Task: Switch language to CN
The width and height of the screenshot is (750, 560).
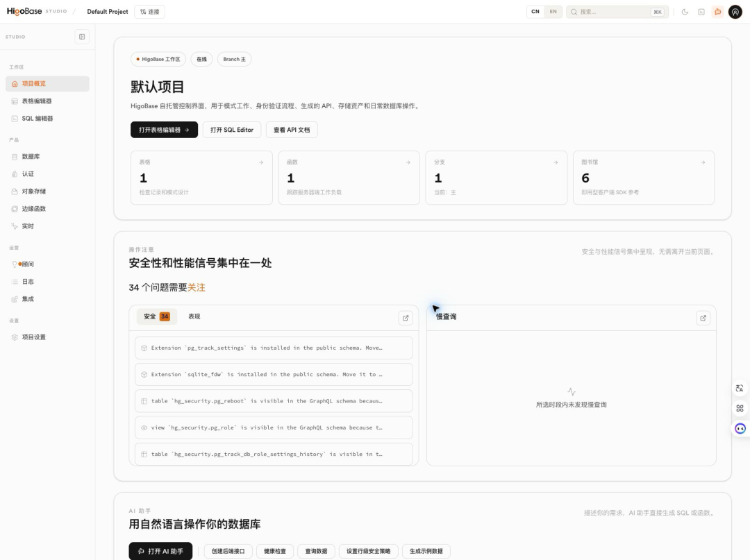Action: click(x=535, y=12)
